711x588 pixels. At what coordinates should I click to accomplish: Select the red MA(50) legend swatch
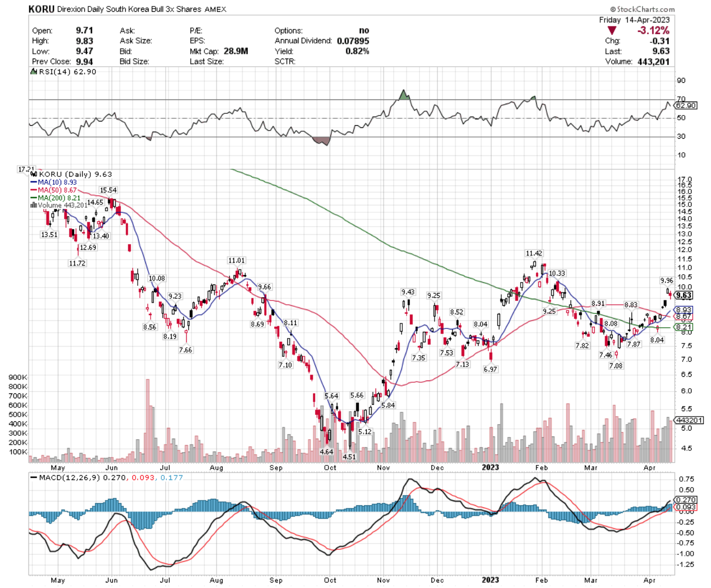pos(34,190)
